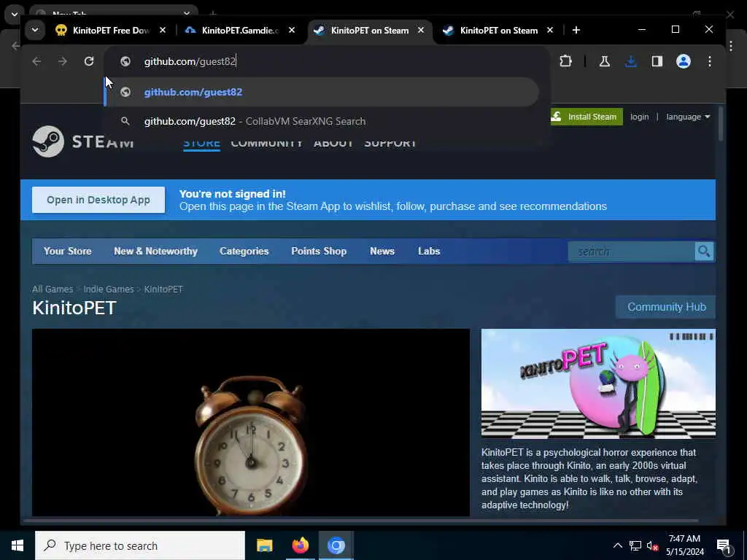This screenshot has height=560, width=747.
Task: Open the Categories menu
Action: tap(244, 251)
